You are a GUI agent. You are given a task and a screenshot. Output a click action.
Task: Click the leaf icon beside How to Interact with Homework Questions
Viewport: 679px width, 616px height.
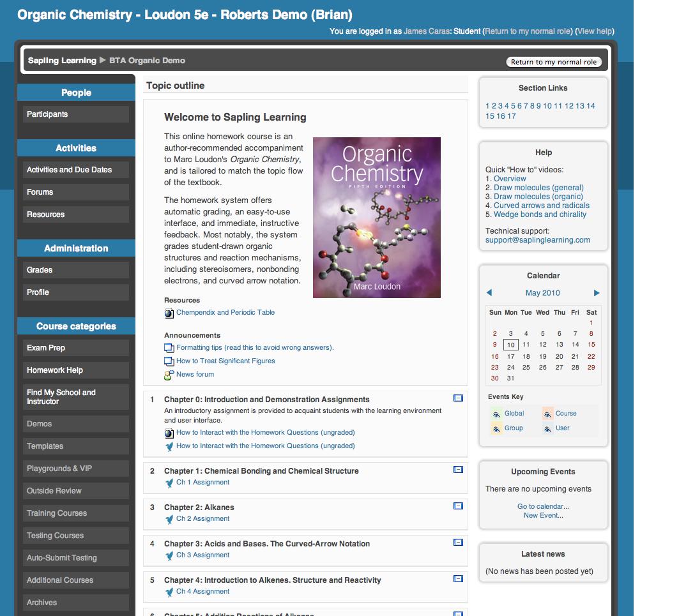pyautogui.click(x=169, y=446)
